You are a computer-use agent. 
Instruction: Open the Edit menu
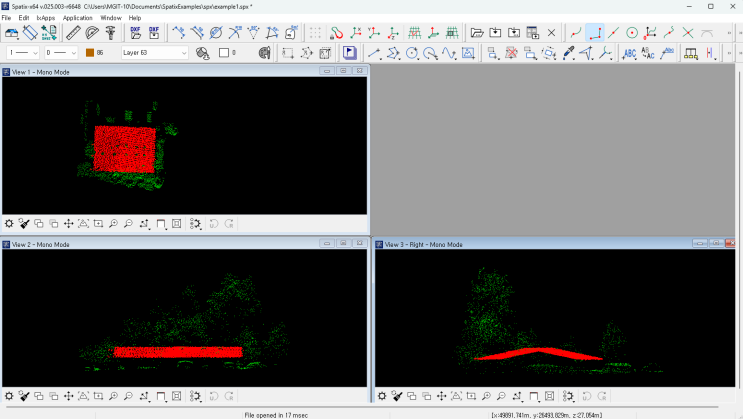coord(24,18)
